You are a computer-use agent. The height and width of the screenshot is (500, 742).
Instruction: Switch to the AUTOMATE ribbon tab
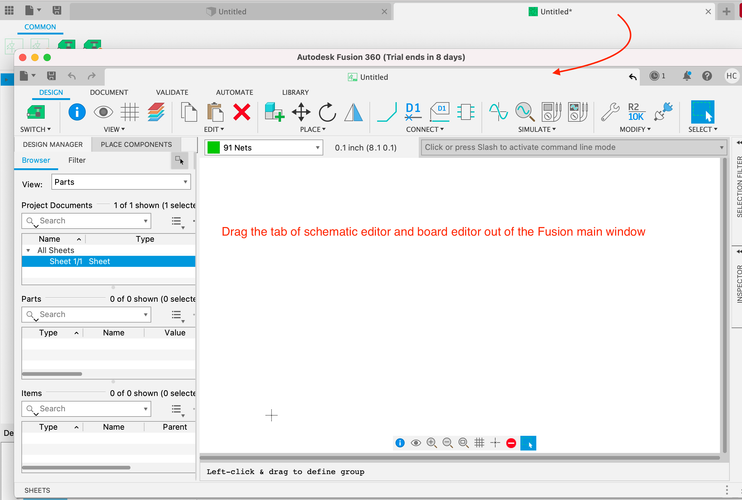coord(235,92)
